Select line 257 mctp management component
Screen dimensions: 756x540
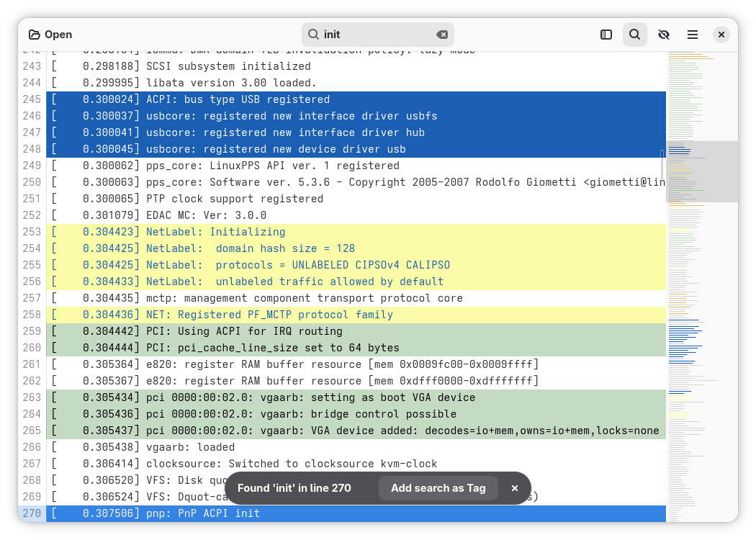click(x=356, y=298)
